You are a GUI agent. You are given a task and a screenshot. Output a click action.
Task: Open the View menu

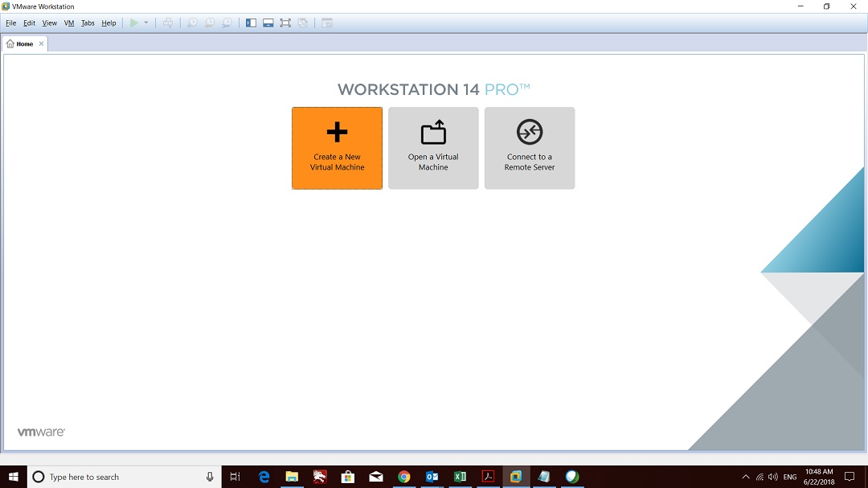click(50, 23)
